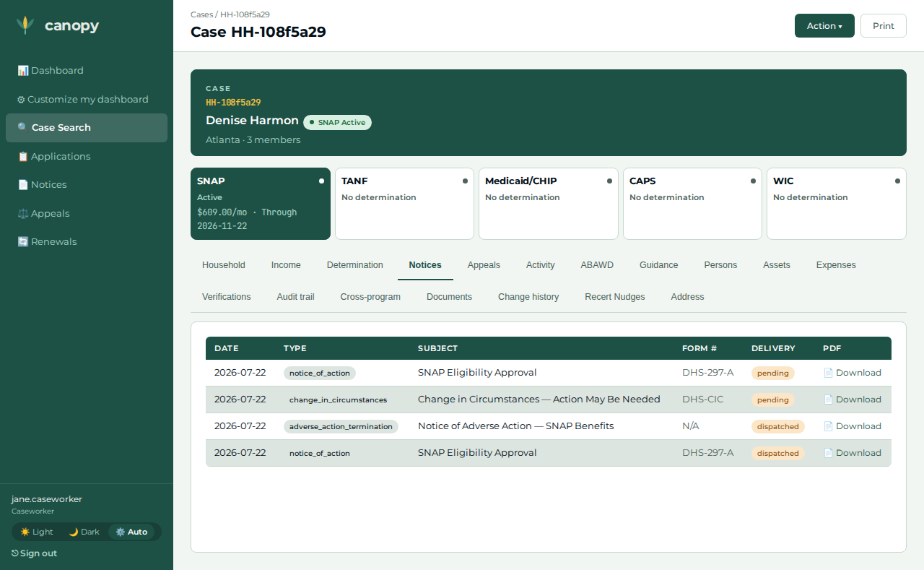924x570 pixels.
Task: Switch to the Address tab
Action: pyautogui.click(x=687, y=297)
